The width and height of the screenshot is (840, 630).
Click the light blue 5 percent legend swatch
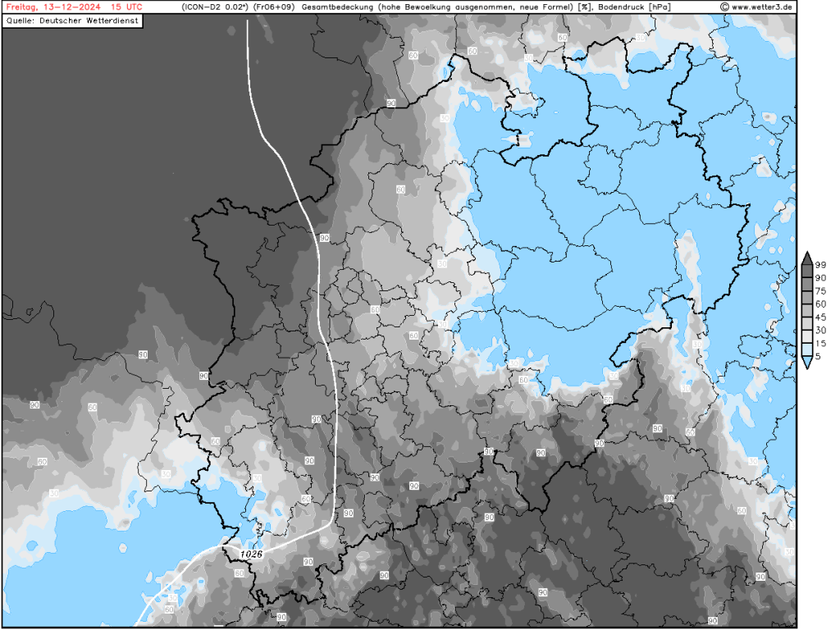tap(808, 348)
